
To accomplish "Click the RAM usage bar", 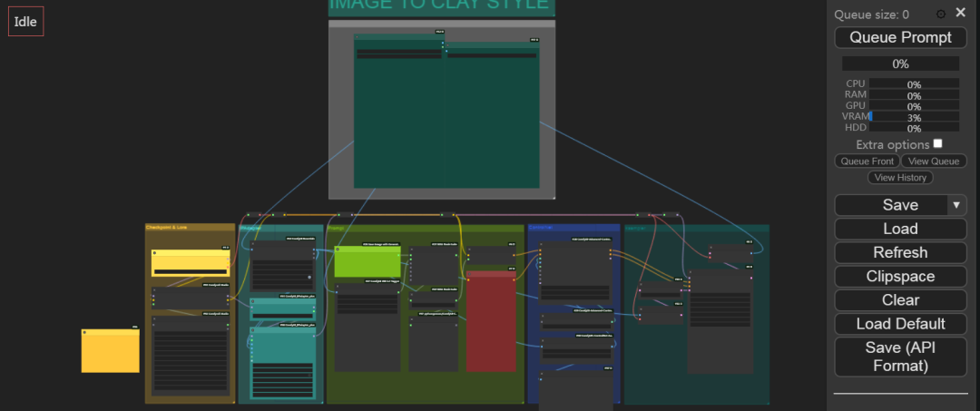I will (x=914, y=95).
